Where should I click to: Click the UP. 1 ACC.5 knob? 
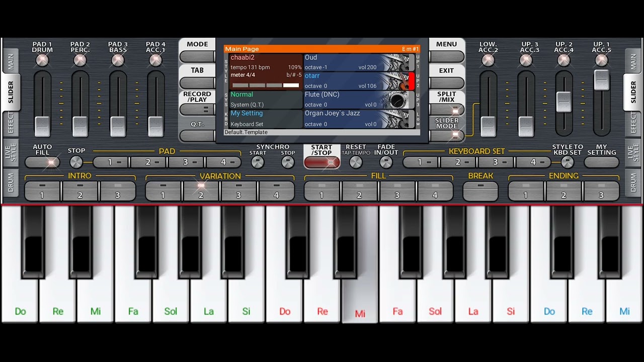point(601,60)
